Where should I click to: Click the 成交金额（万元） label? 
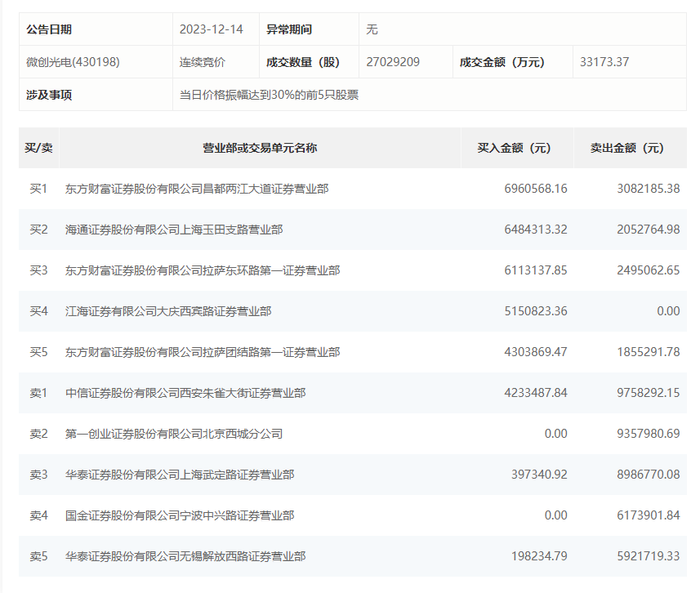(x=502, y=62)
